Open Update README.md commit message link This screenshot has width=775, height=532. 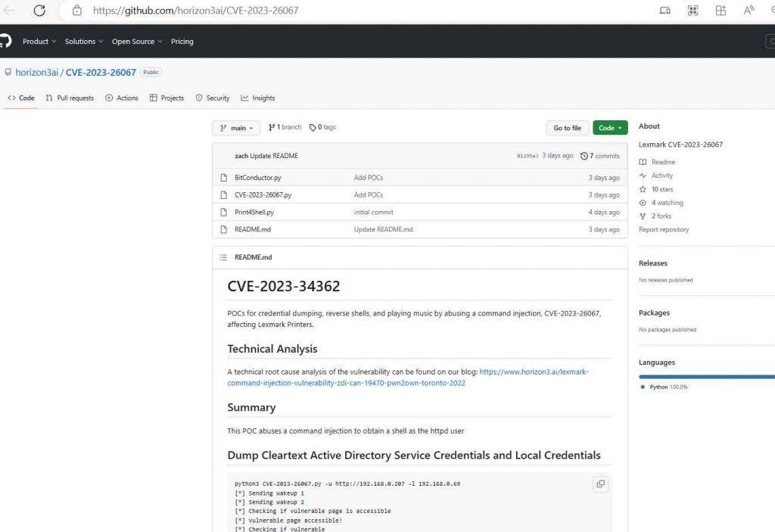[383, 229]
